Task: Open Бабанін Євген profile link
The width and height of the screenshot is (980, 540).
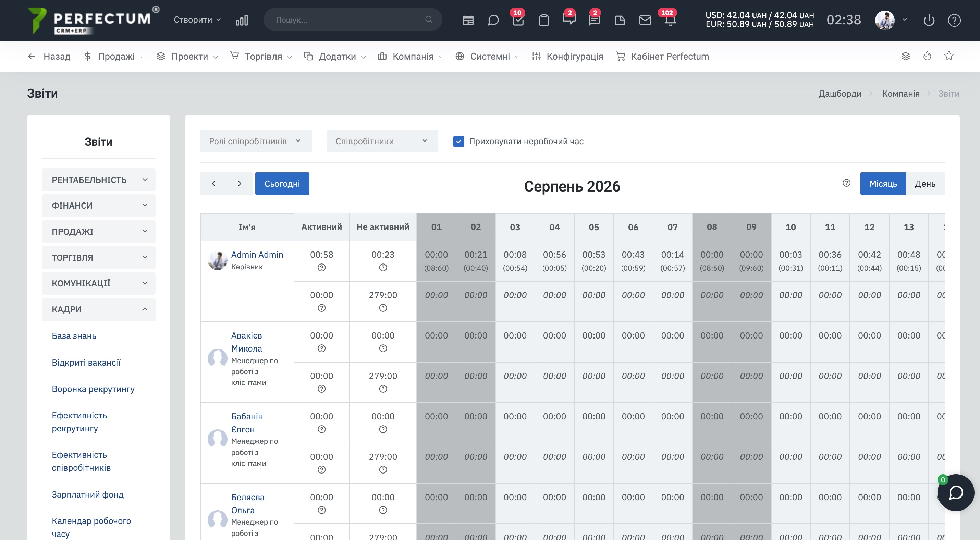Action: (247, 423)
